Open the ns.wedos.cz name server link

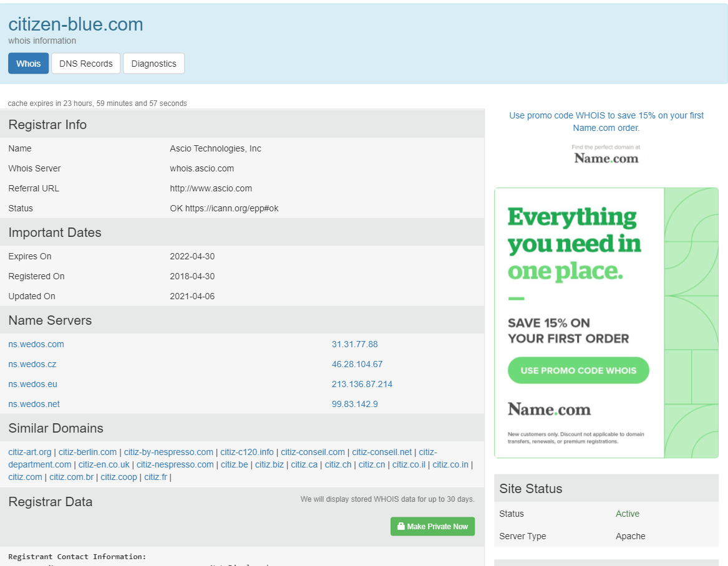click(32, 364)
